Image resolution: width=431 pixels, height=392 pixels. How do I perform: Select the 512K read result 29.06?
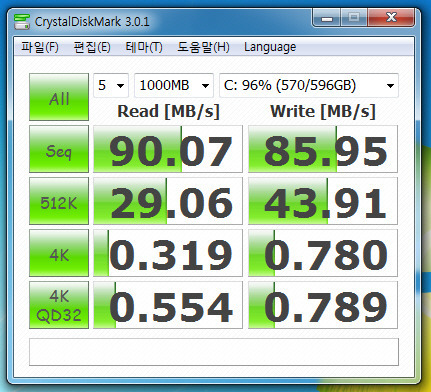pos(168,201)
